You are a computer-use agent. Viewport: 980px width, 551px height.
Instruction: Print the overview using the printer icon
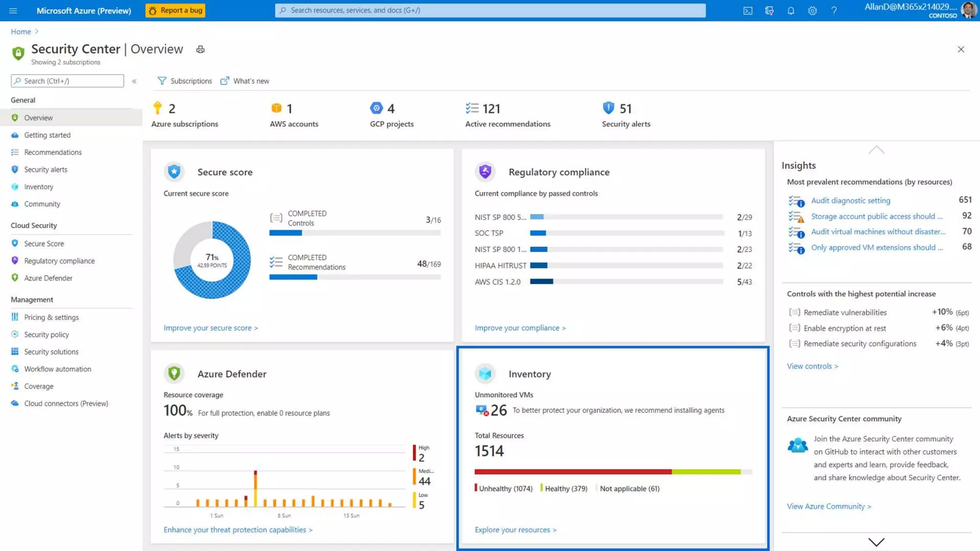(200, 49)
